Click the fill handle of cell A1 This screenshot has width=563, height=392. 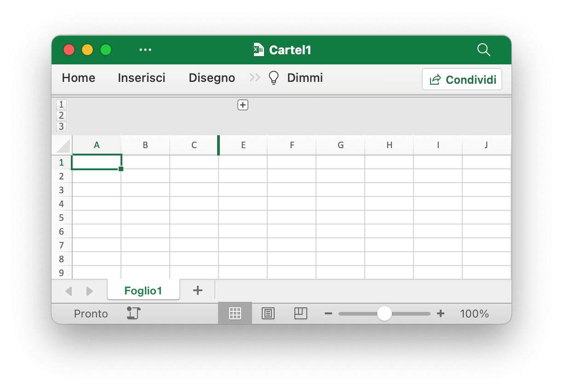(121, 169)
